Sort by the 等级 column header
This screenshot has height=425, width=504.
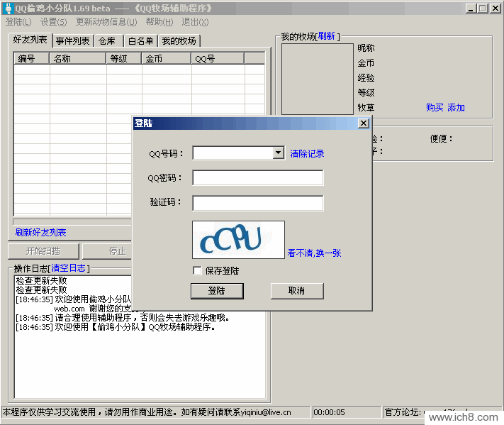124,59
